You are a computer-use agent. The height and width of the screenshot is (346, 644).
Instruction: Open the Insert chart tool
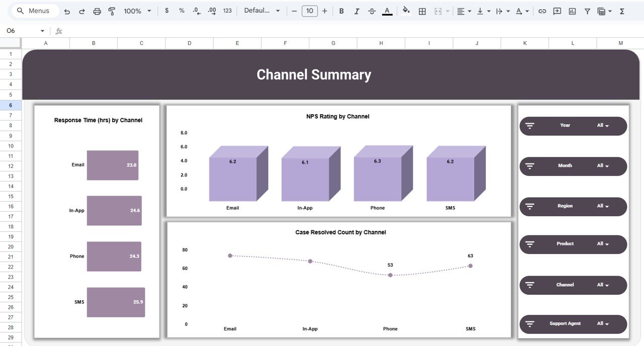point(572,10)
